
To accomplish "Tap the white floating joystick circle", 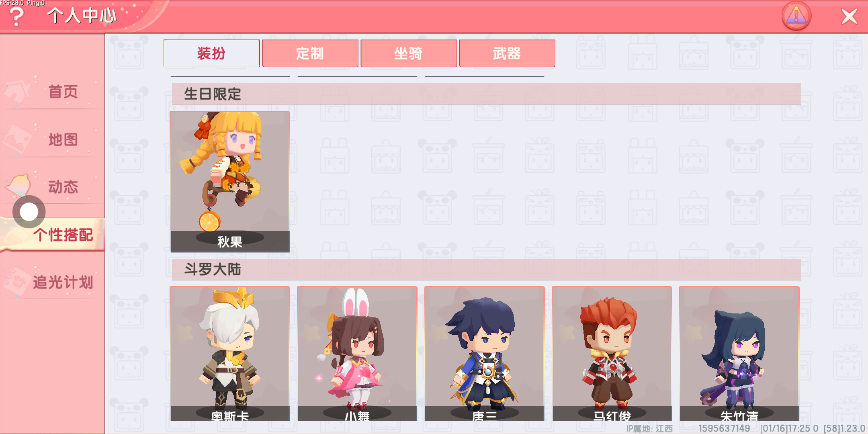I will [29, 212].
